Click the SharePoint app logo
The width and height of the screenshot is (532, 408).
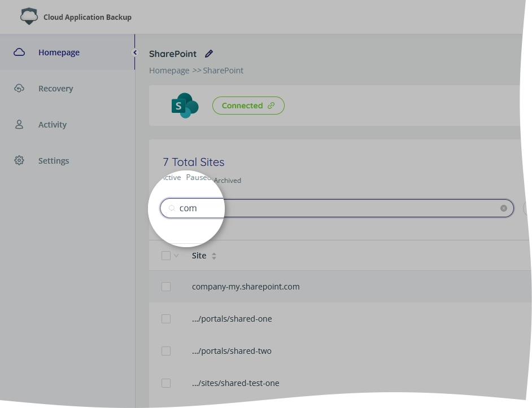coord(185,106)
